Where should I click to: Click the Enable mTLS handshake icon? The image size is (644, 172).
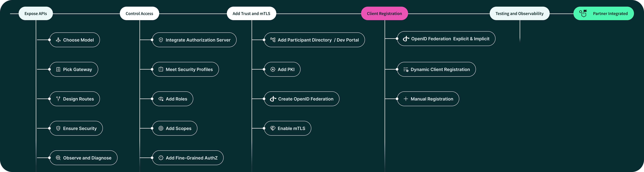click(273, 128)
